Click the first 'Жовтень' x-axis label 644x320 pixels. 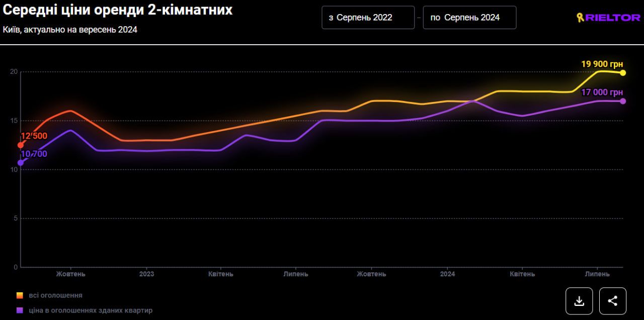(x=70, y=274)
